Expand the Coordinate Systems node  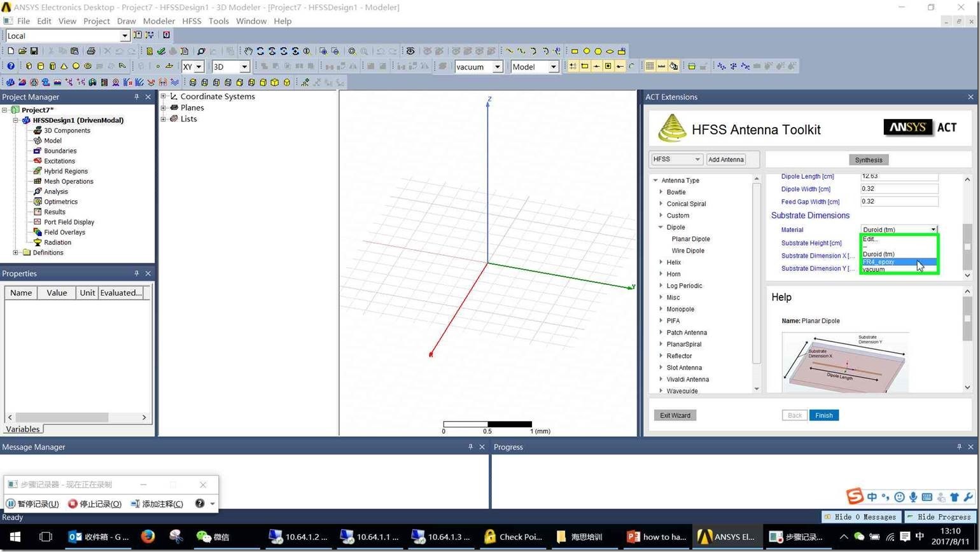click(x=164, y=97)
